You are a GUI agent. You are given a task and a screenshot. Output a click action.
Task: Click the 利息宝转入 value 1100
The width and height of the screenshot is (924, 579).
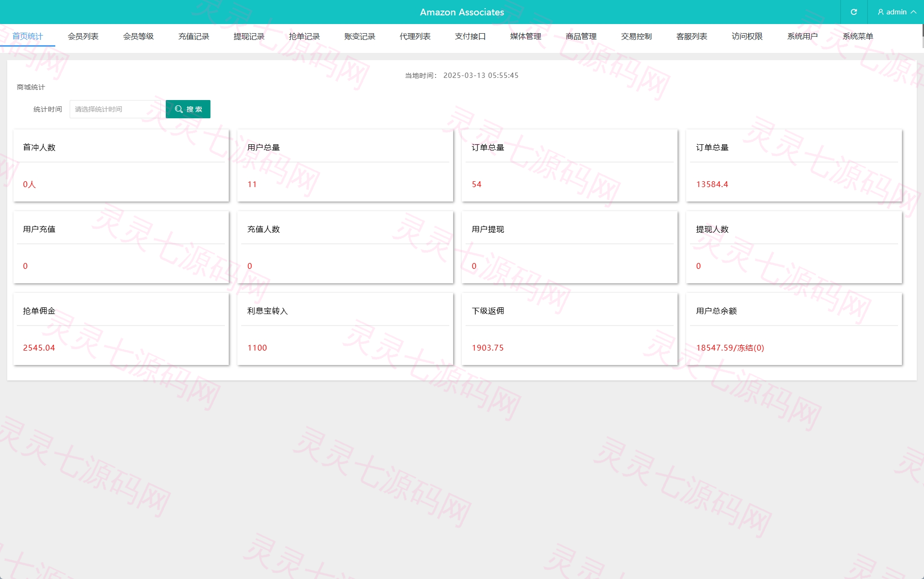pos(257,348)
